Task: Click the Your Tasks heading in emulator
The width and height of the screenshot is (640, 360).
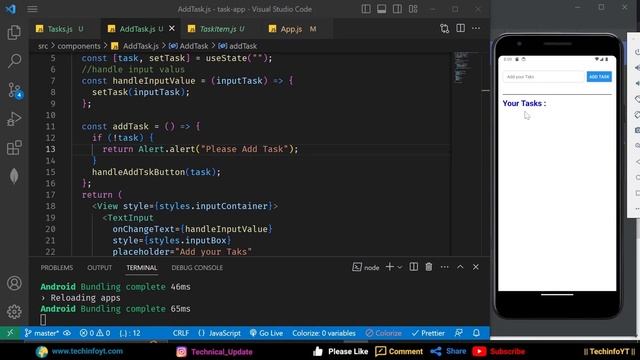Action: (524, 103)
